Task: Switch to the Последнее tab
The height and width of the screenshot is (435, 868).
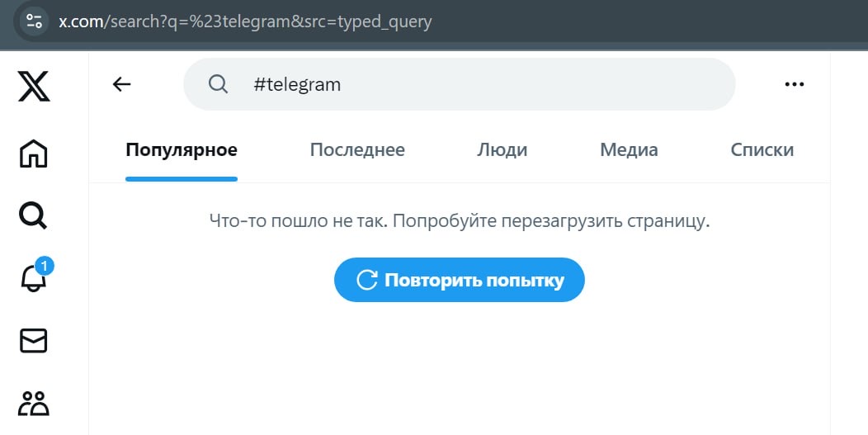Action: point(357,149)
